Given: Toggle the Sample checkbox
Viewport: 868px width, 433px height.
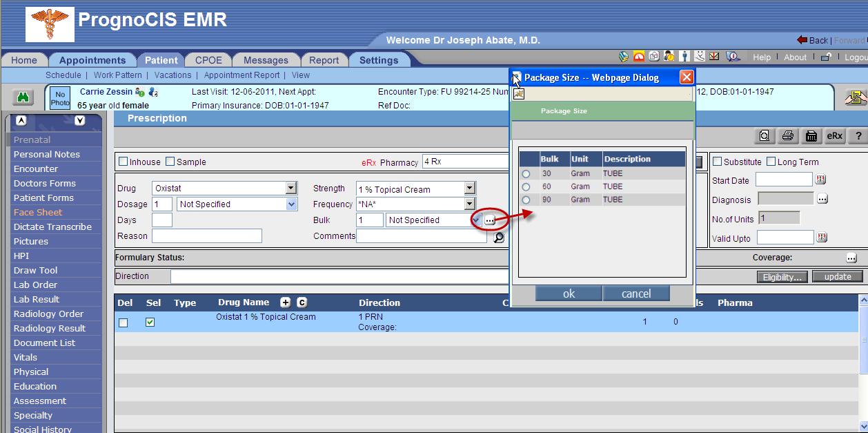Looking at the screenshot, I should point(170,162).
